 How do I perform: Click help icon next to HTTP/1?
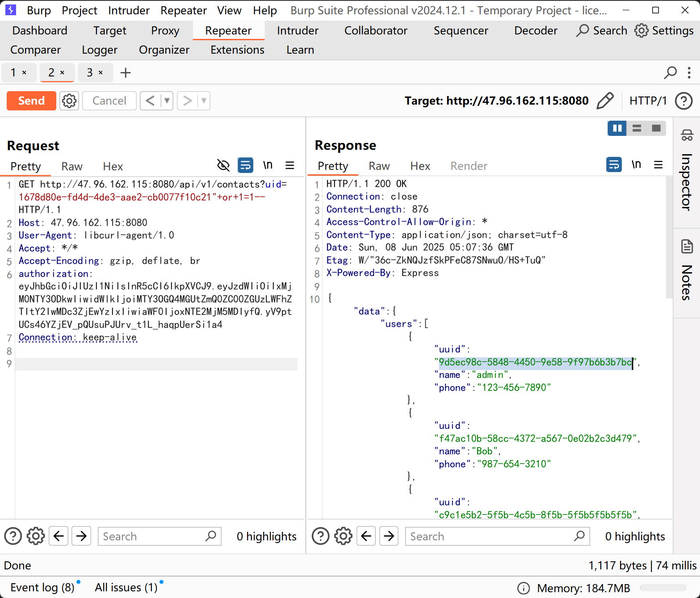(683, 101)
